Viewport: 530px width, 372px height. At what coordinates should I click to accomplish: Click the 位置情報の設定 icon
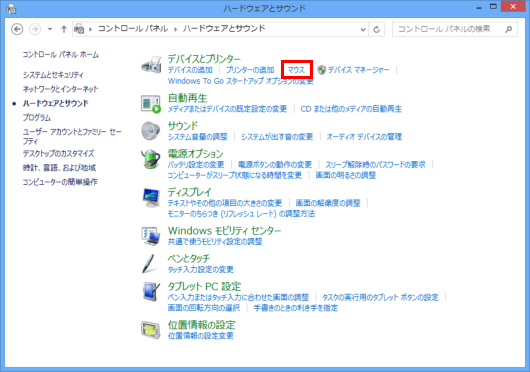click(x=151, y=329)
